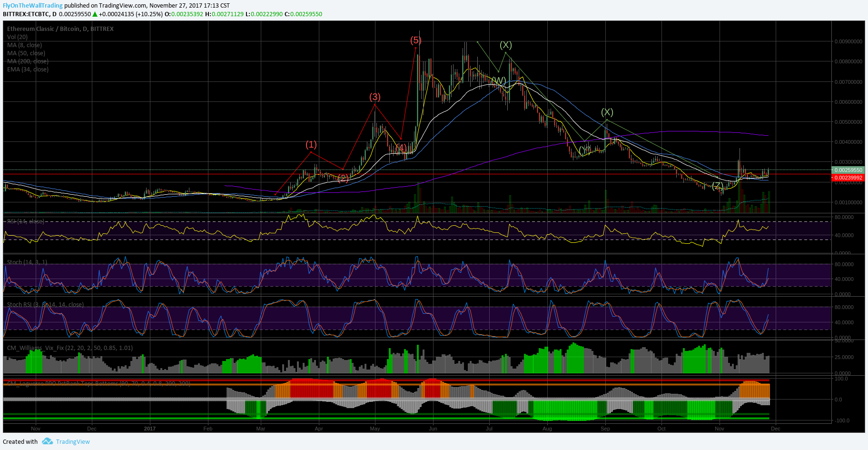The width and height of the screenshot is (868, 450).
Task: Click the May label on the time axis
Action: [375, 429]
